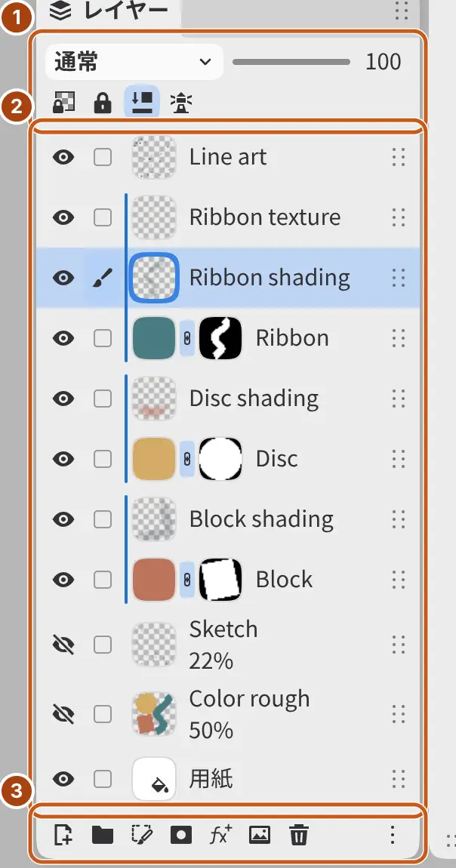This screenshot has width=456, height=868.
Task: Select the Ribbon layer mask thumbnail
Action: pyautogui.click(x=220, y=337)
